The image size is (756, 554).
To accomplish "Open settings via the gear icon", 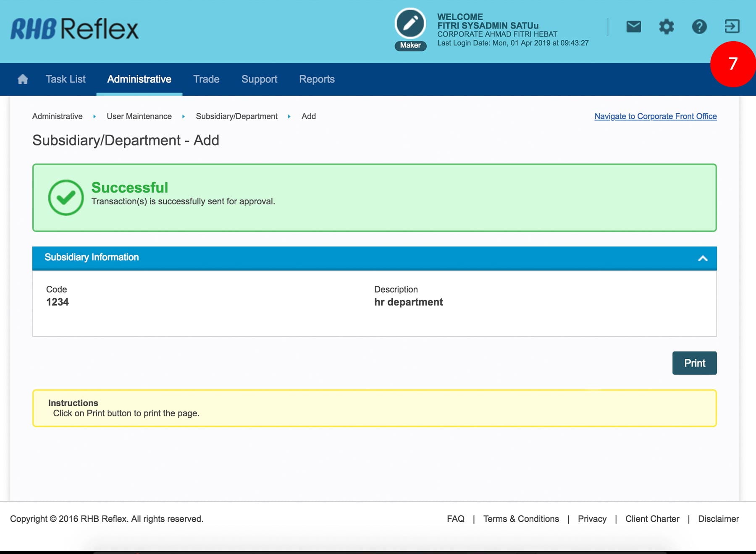I will point(666,27).
